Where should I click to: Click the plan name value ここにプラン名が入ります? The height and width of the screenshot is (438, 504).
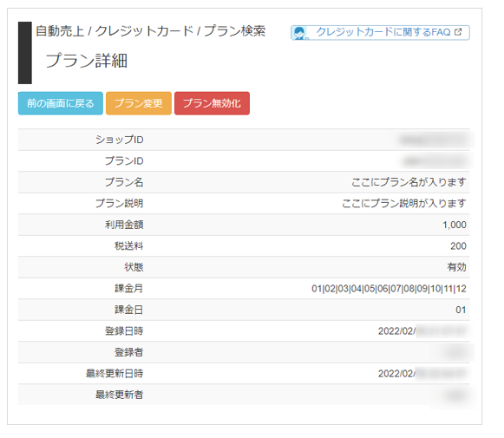point(409,182)
